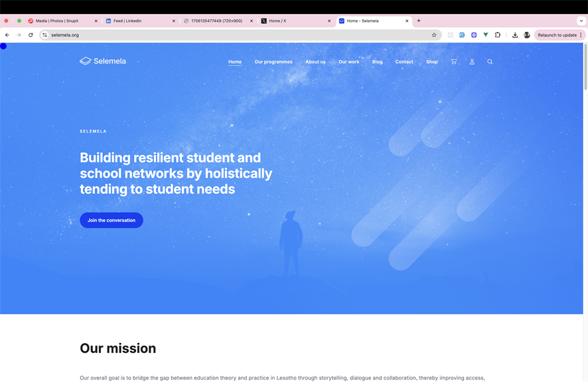Go to the Contact nav item
The width and height of the screenshot is (588, 382).
(x=404, y=62)
